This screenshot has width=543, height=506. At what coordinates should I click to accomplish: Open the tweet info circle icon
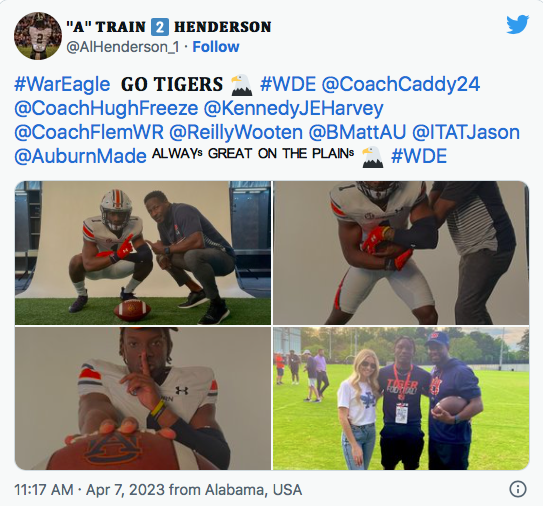(518, 489)
